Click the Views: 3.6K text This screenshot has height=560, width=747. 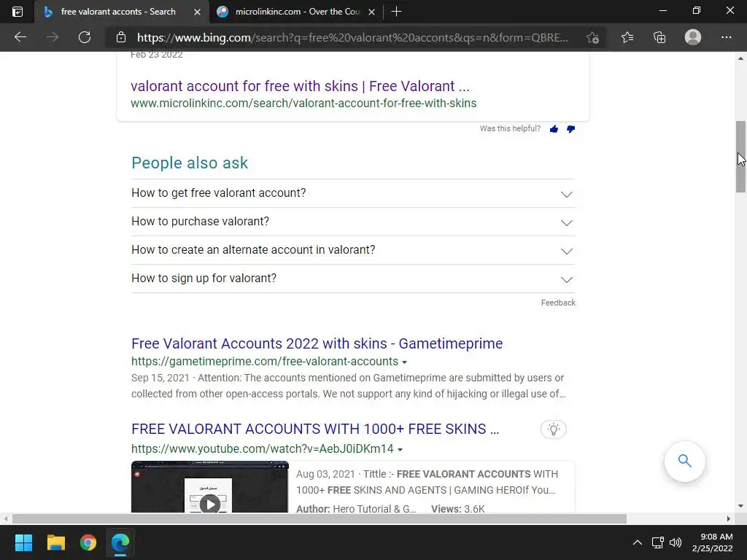point(458,508)
